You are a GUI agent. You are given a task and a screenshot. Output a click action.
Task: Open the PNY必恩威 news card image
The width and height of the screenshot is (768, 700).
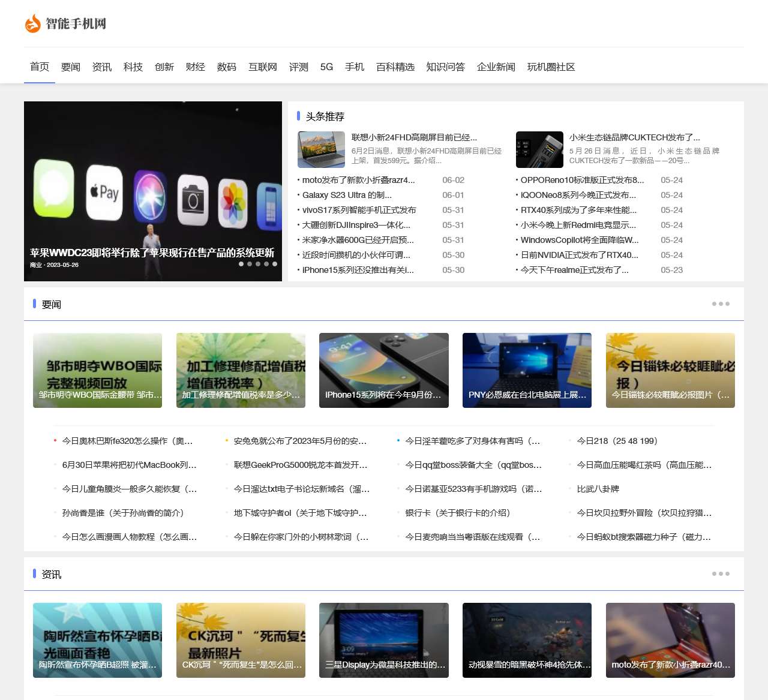click(527, 370)
